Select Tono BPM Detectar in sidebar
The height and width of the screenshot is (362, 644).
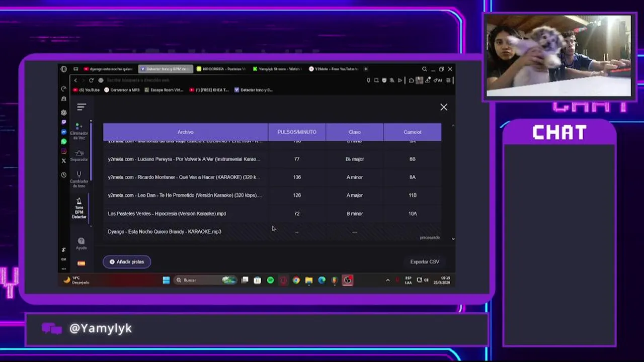click(79, 208)
